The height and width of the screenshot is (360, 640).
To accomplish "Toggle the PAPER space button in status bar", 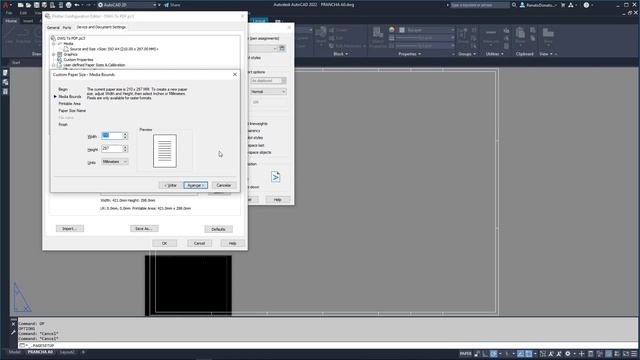I will (x=466, y=353).
